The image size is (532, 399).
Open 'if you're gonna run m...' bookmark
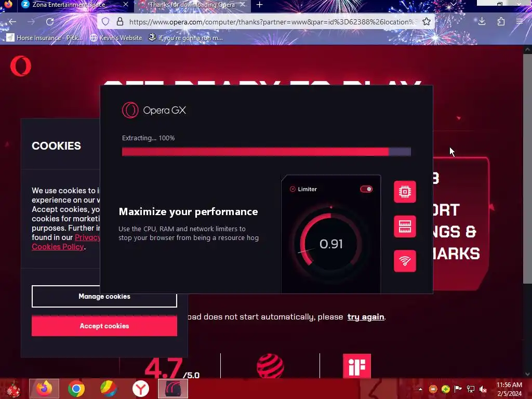coord(185,37)
